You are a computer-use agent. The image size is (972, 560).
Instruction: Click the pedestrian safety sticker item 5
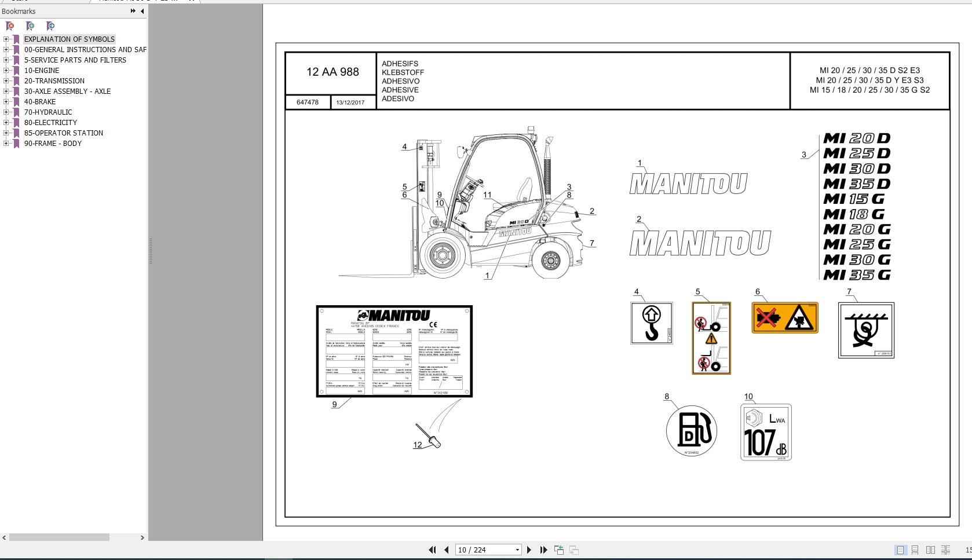click(x=711, y=338)
